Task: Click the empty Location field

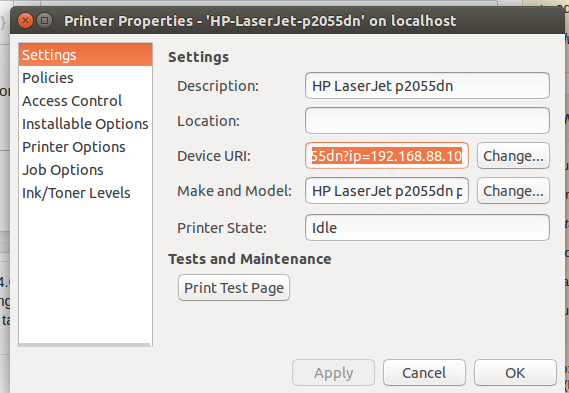Action: (x=427, y=120)
